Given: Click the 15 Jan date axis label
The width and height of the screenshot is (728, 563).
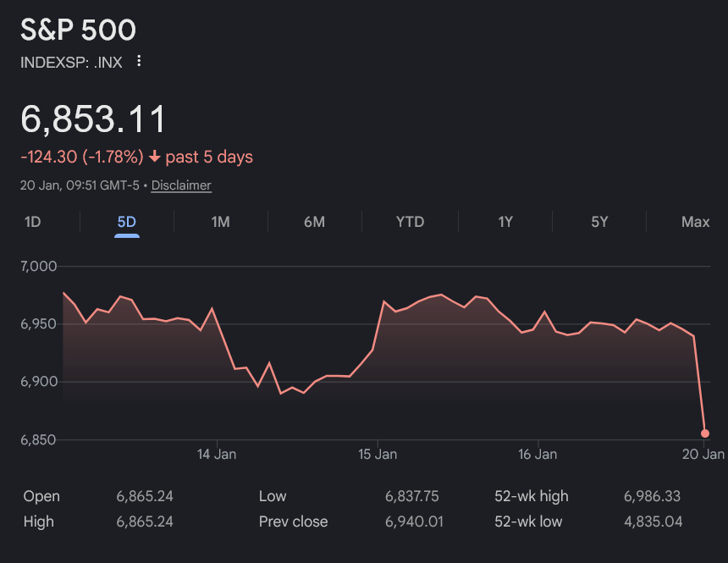Looking at the screenshot, I should tap(378, 455).
